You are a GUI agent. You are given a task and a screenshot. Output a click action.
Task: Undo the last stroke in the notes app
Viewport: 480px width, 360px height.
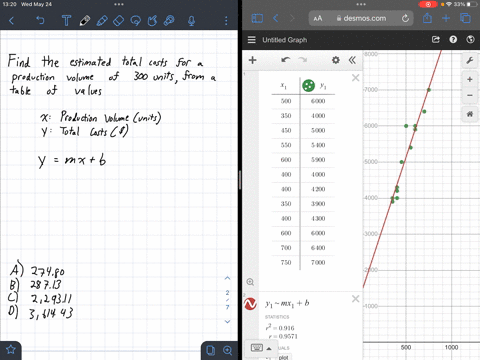pos(40,21)
